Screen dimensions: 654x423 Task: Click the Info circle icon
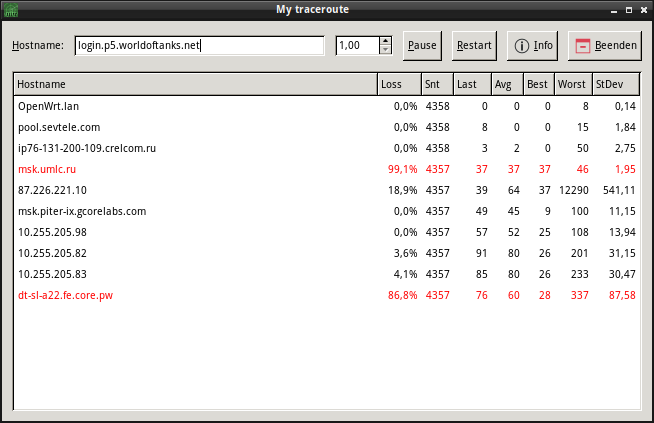pyautogui.click(x=521, y=45)
